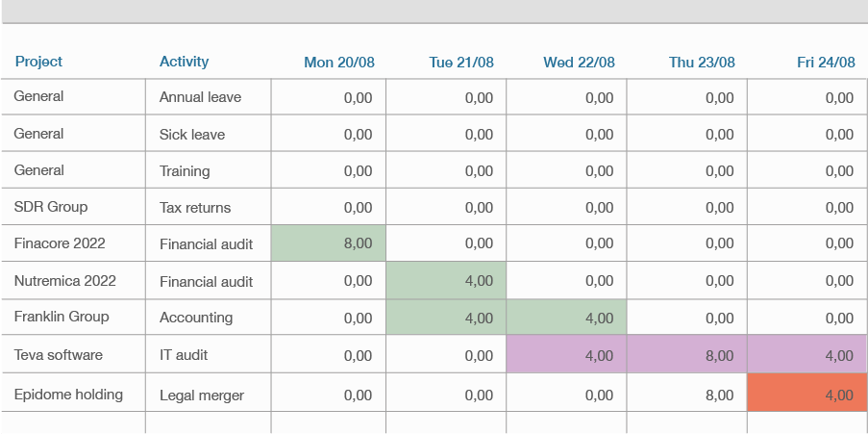Select the Finacore 2022 project cell
Viewport: 868px width, 434px height.
point(73,243)
